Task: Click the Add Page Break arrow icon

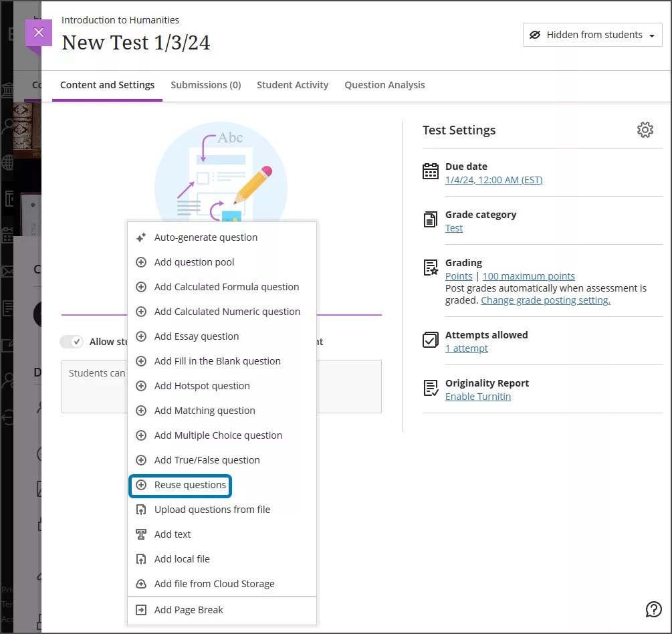Action: (141, 609)
